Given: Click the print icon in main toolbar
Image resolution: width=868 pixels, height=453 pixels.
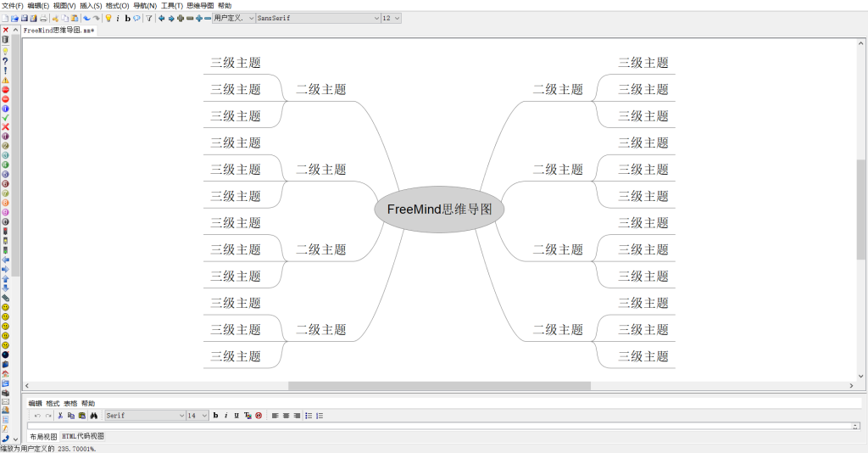Looking at the screenshot, I should coord(43,19).
